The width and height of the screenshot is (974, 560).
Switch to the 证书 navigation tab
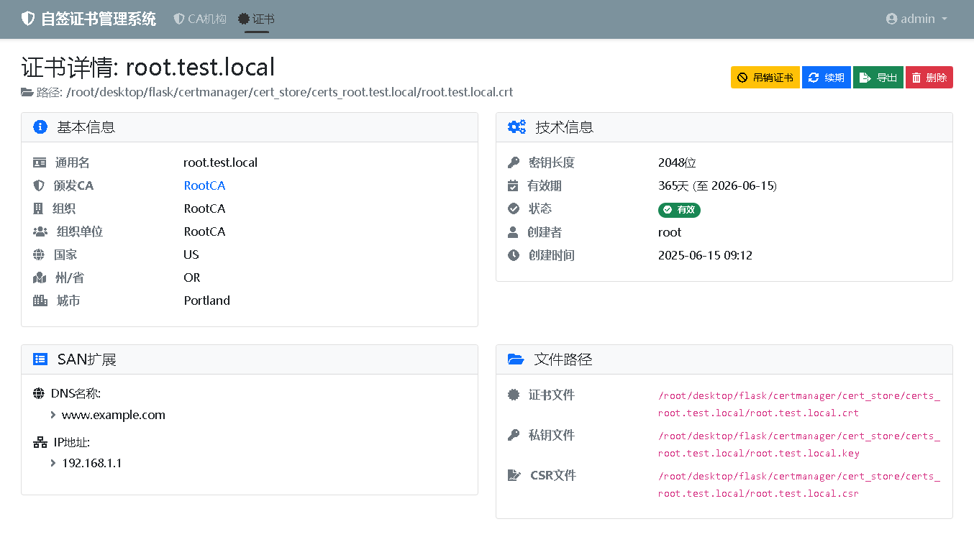click(257, 19)
